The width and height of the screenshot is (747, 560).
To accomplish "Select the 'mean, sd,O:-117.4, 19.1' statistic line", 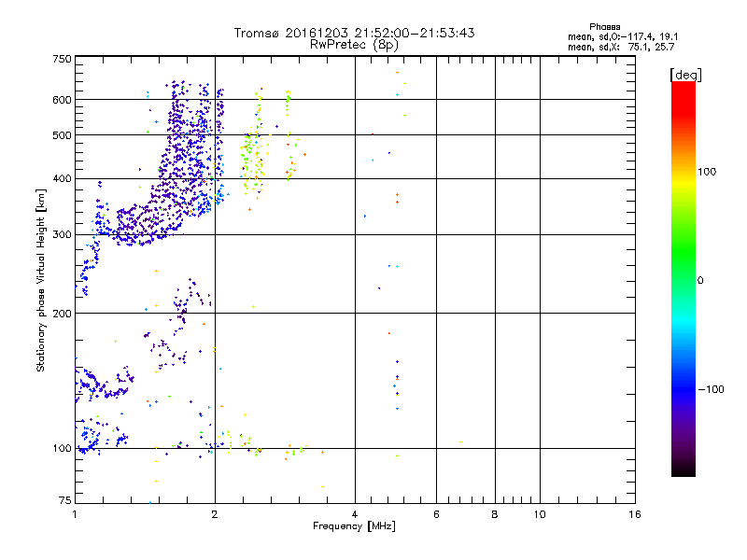I will click(x=623, y=36).
